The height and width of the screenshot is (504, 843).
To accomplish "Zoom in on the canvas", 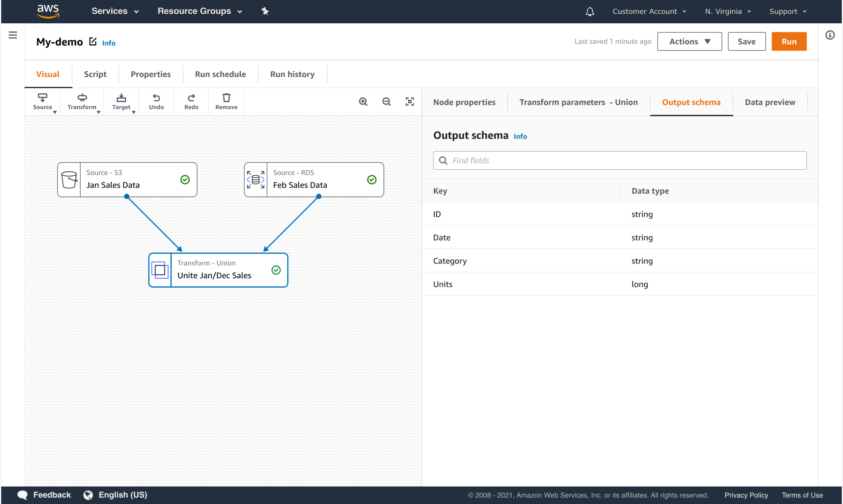I will (363, 102).
